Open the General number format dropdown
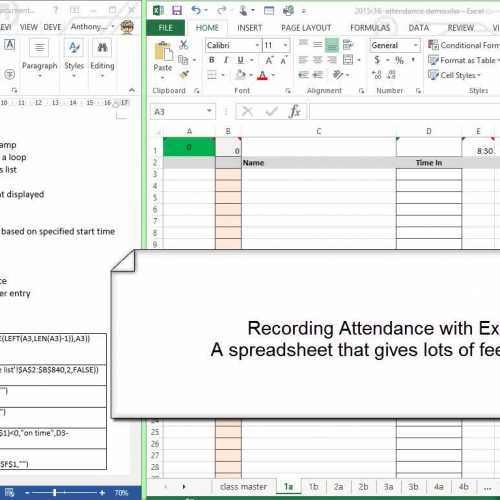 (x=415, y=45)
